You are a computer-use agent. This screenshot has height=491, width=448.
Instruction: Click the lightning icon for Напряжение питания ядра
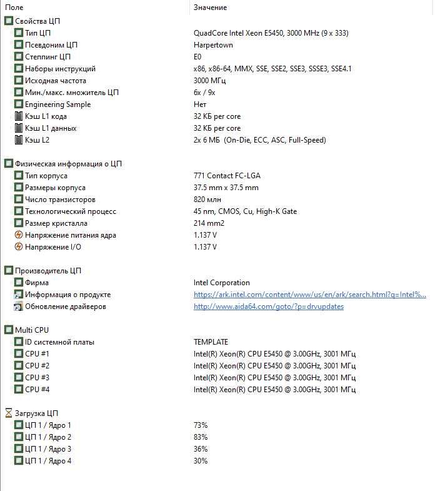(x=19, y=235)
